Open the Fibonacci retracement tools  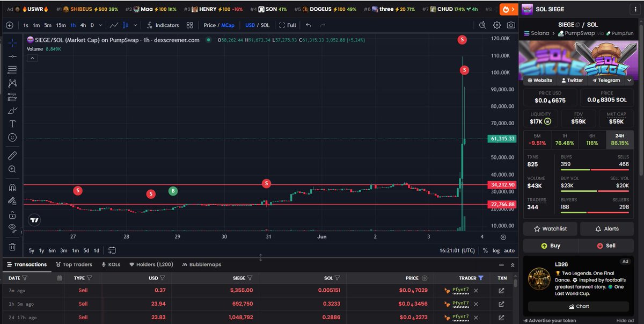tap(12, 70)
